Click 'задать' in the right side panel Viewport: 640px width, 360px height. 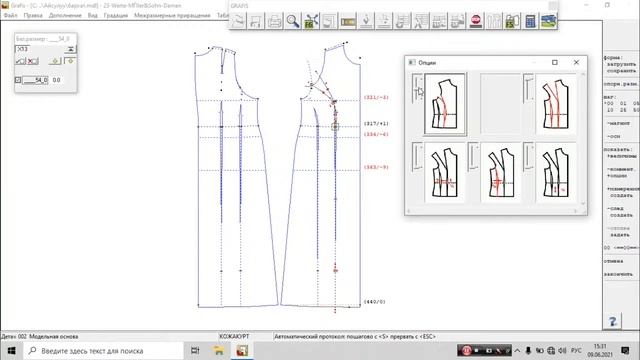pos(620,235)
